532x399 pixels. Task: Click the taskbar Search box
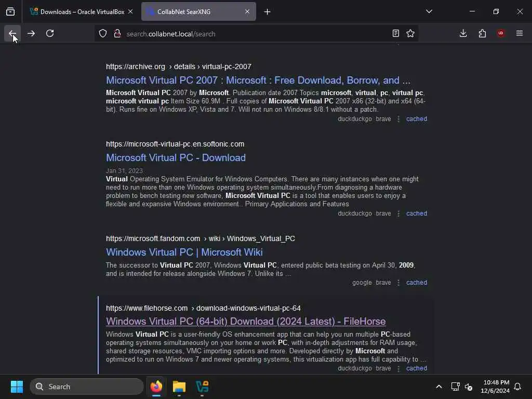[x=87, y=387]
